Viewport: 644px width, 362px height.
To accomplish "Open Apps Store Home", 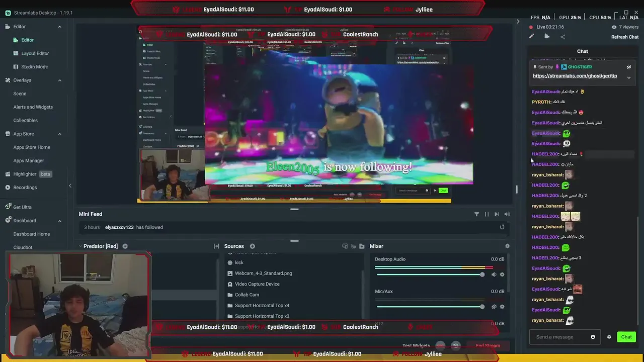I will [32, 147].
